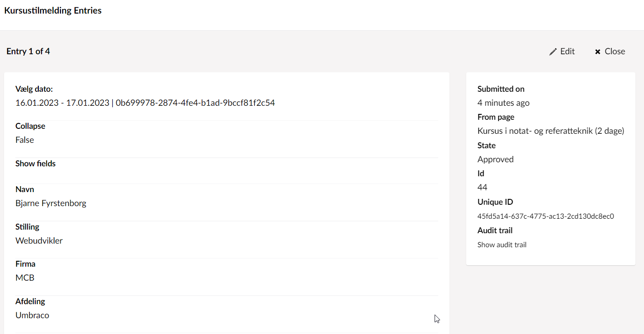Click the State value Approved
The height and width of the screenshot is (334, 644).
495,159
